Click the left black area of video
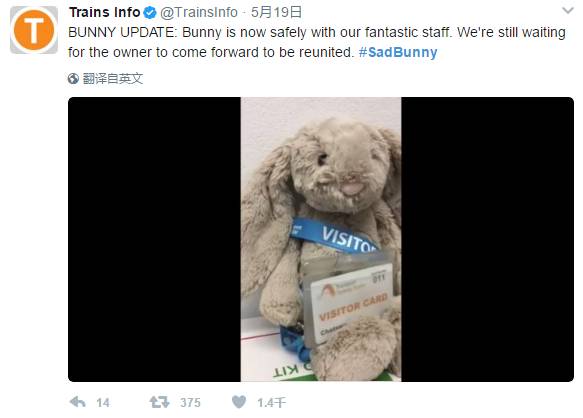 [154, 239]
